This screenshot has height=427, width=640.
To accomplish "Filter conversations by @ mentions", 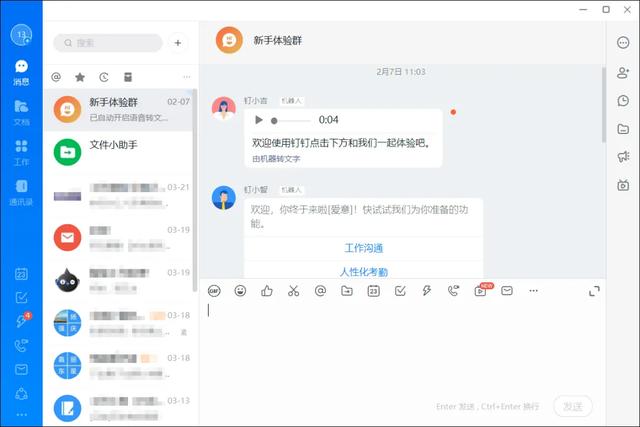I will click(56, 77).
